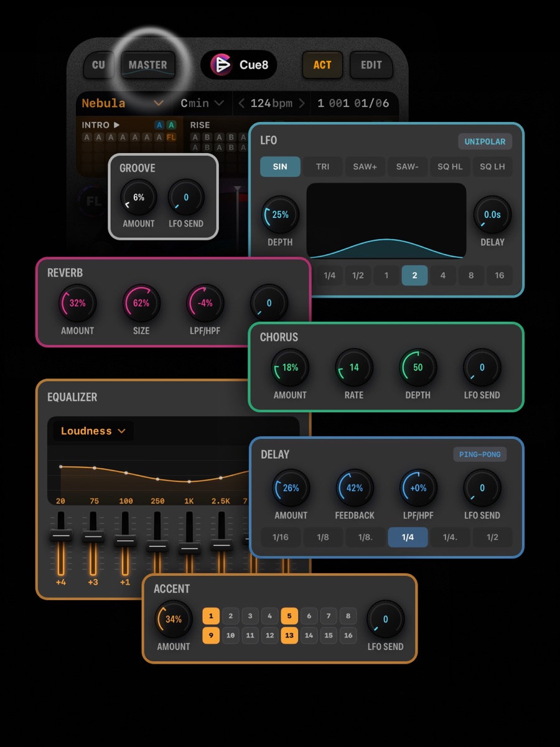Set delay time to 1/4
This screenshot has width=560, height=747.
pyautogui.click(x=408, y=537)
